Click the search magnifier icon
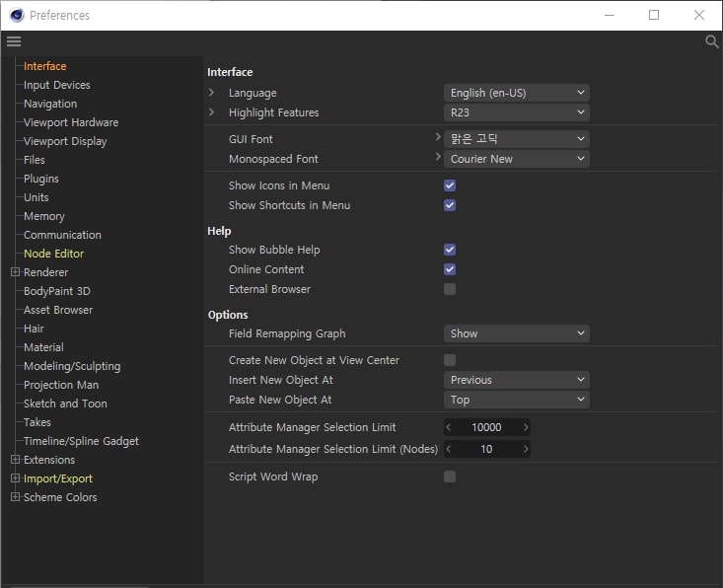Screen dimensions: 723x588 tap(711, 41)
